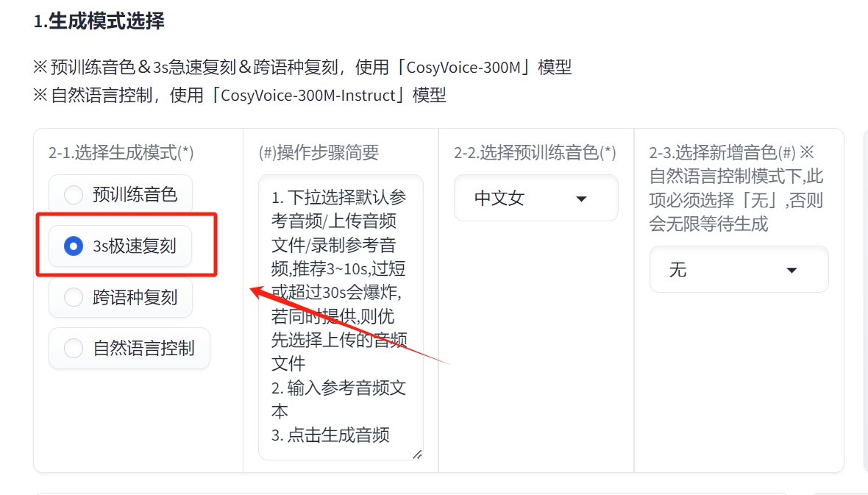
Task: Click the selected 3s极速复刻 radio indicator
Action: click(73, 246)
